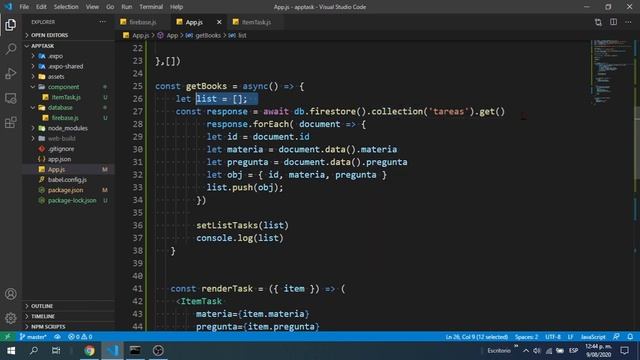The width and height of the screenshot is (640, 360).
Task: Click the remote window green status icon
Action: [7, 337]
